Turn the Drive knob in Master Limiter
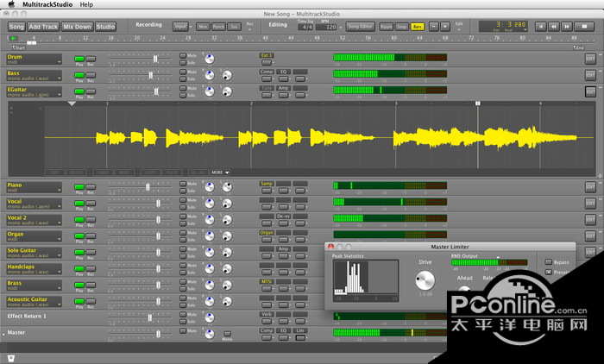The width and height of the screenshot is (604, 364). 425,280
